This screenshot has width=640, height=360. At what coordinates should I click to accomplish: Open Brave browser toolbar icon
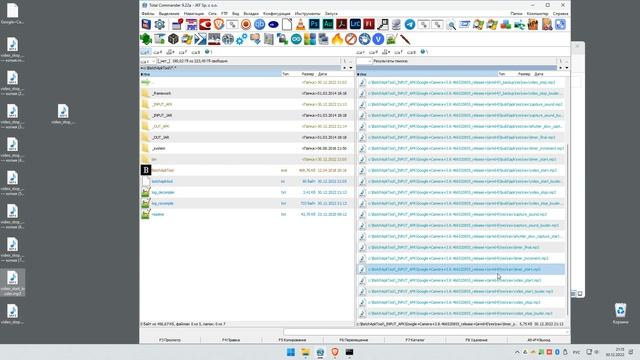(219, 24)
